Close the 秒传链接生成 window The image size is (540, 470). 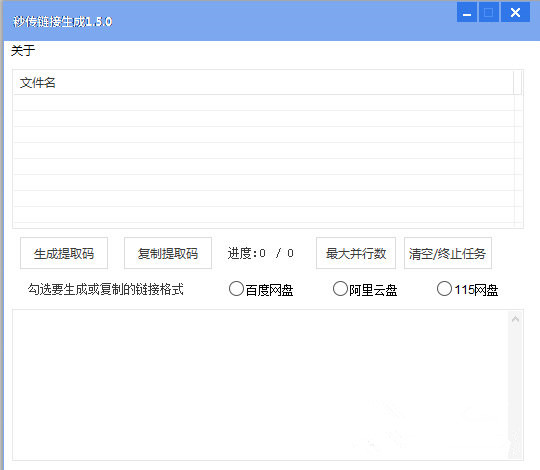click(x=515, y=12)
